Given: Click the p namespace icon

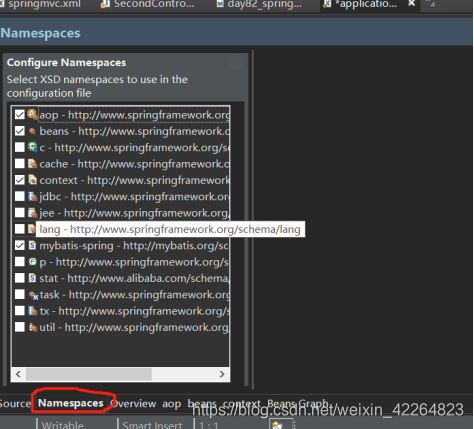Looking at the screenshot, I should tap(32, 262).
